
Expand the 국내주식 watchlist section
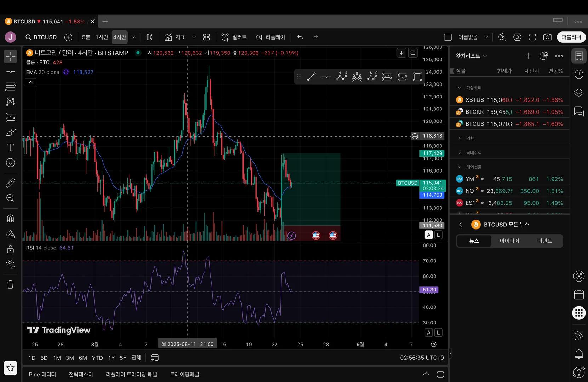pyautogui.click(x=459, y=152)
